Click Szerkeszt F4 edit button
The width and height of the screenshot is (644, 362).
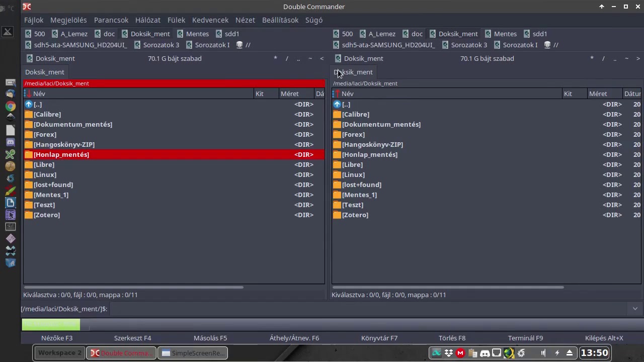[132, 338]
